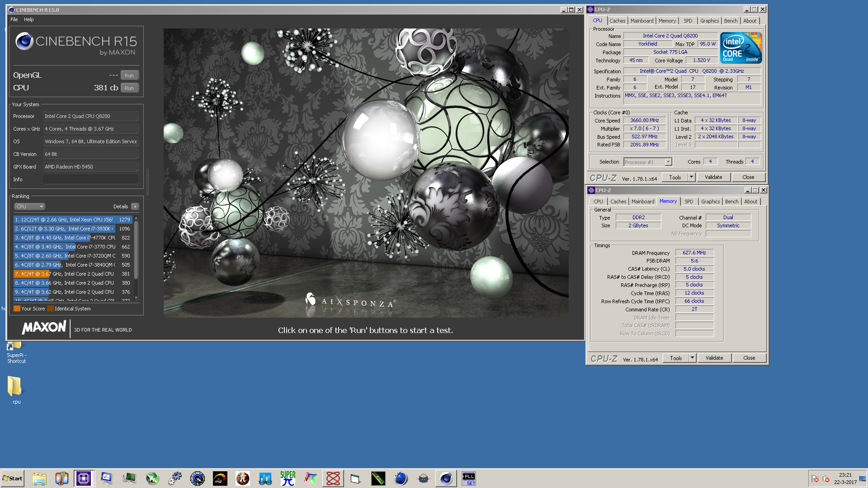Click the CPU-Z chip taskbar icon

point(84,479)
